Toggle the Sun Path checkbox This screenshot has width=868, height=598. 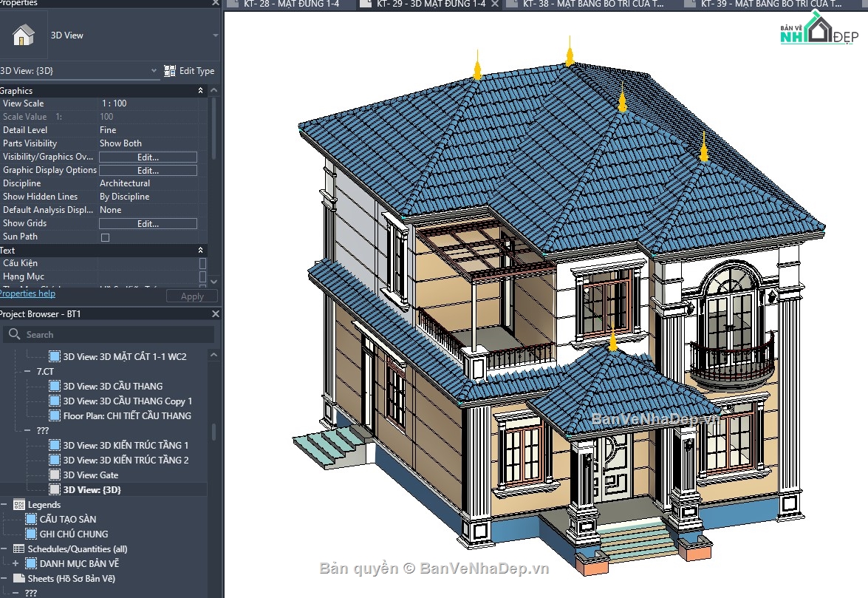pyautogui.click(x=105, y=237)
